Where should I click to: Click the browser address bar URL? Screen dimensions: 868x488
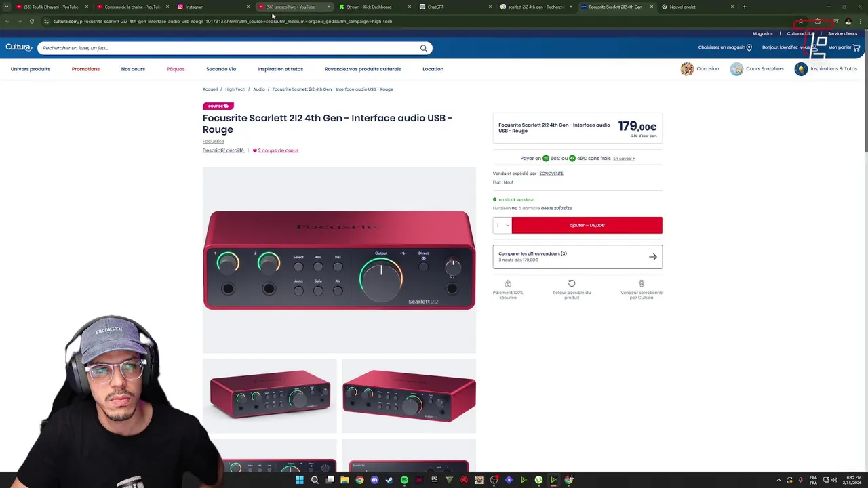point(222,21)
